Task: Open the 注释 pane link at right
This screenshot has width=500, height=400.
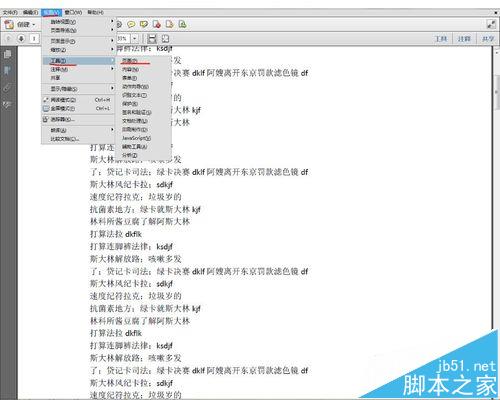Action: [x=464, y=39]
